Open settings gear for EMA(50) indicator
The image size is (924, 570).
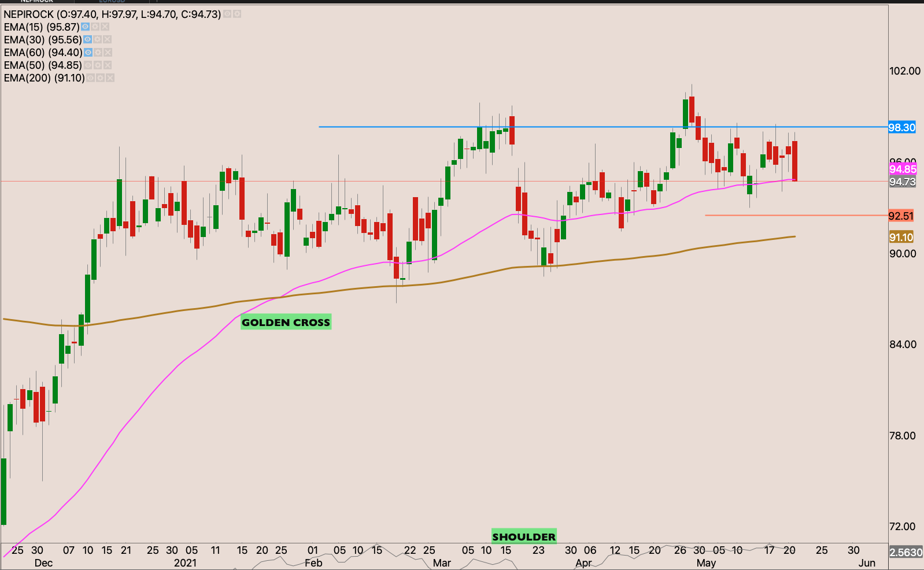[x=98, y=65]
